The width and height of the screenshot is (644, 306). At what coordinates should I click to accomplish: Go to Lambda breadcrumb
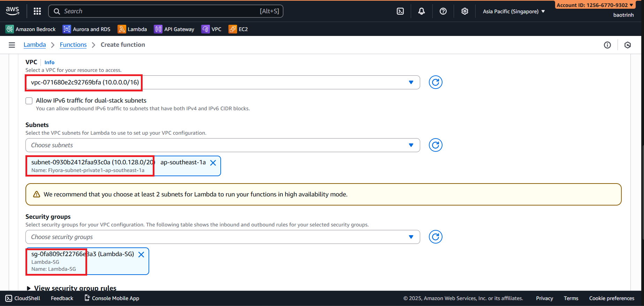[x=35, y=45]
